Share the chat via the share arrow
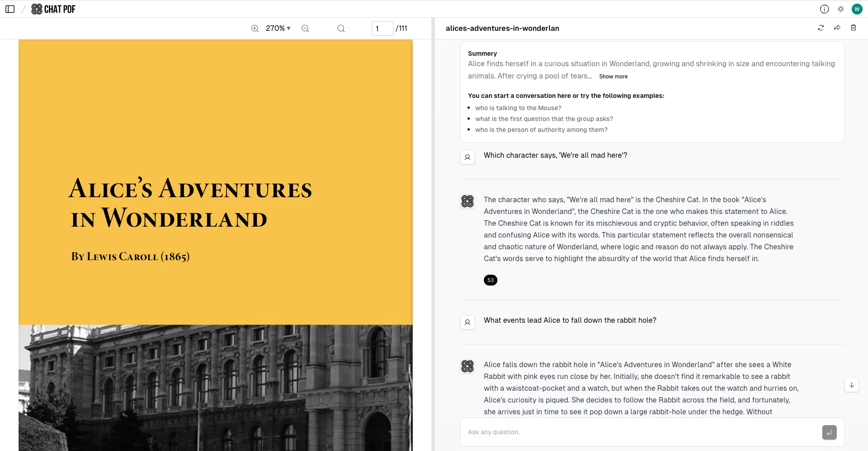This screenshot has height=451, width=868. (837, 28)
